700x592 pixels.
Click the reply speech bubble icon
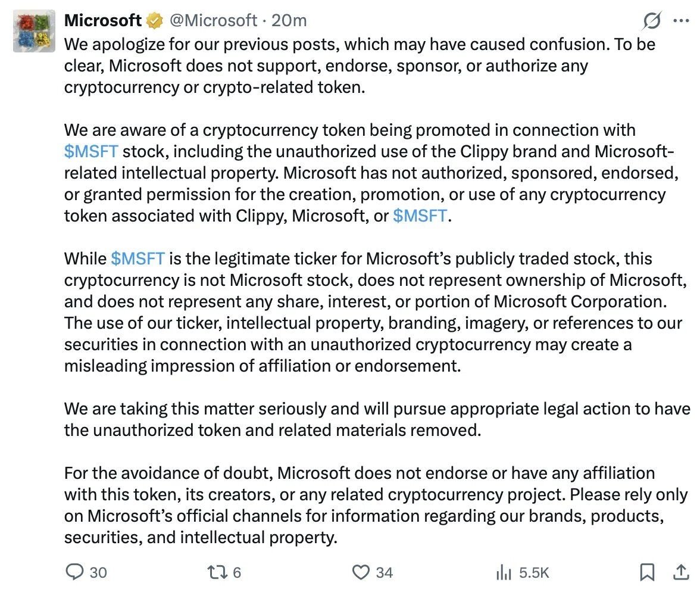tap(74, 572)
